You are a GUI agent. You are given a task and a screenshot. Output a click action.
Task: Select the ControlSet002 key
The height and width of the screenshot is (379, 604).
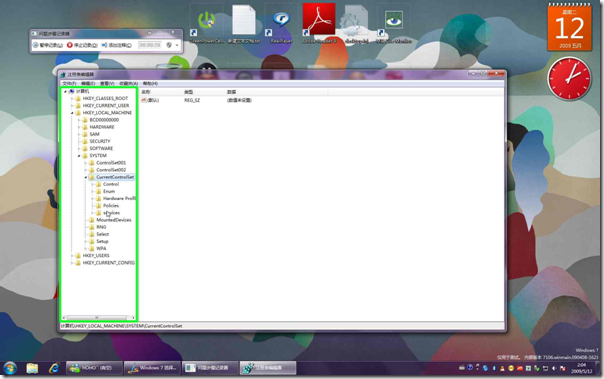tap(111, 170)
